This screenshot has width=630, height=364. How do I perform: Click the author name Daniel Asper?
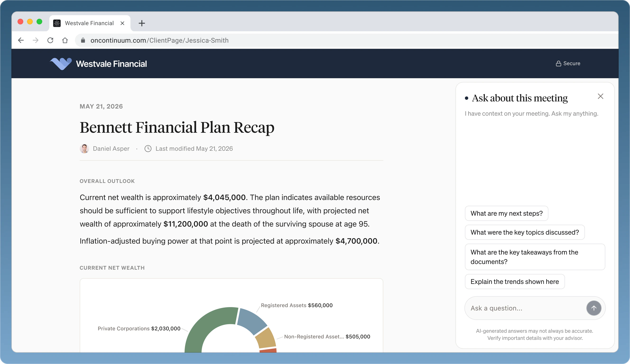(111, 149)
